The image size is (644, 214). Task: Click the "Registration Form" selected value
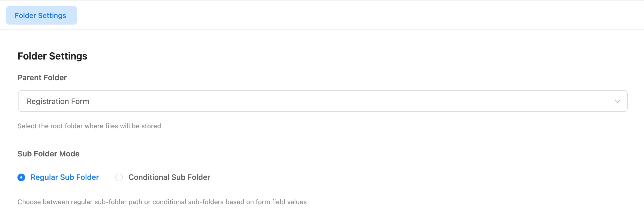(58, 102)
